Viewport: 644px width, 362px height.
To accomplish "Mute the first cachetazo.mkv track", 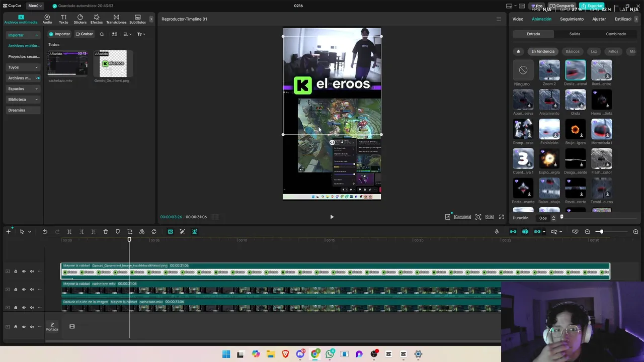I will coord(32,290).
